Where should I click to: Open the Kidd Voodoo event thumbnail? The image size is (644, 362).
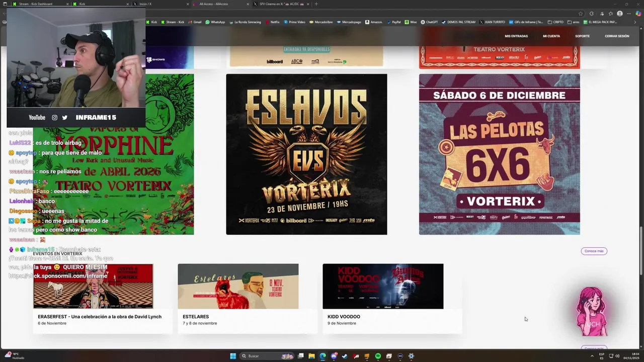[383, 286]
